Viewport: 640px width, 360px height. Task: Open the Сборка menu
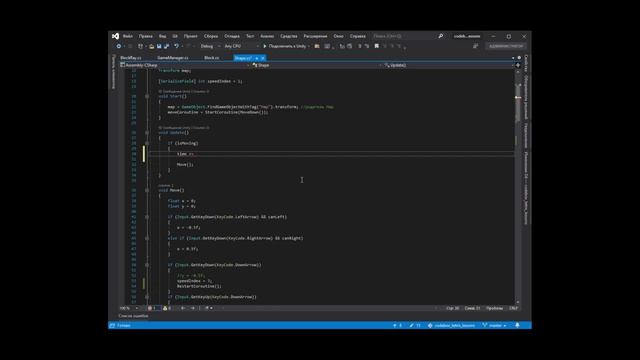tap(211, 36)
